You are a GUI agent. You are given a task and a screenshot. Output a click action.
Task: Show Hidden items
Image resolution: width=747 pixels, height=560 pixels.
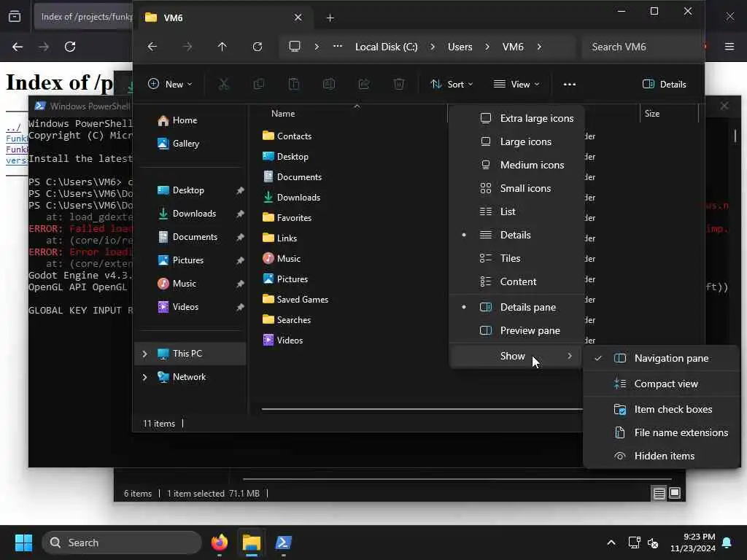coord(661,456)
